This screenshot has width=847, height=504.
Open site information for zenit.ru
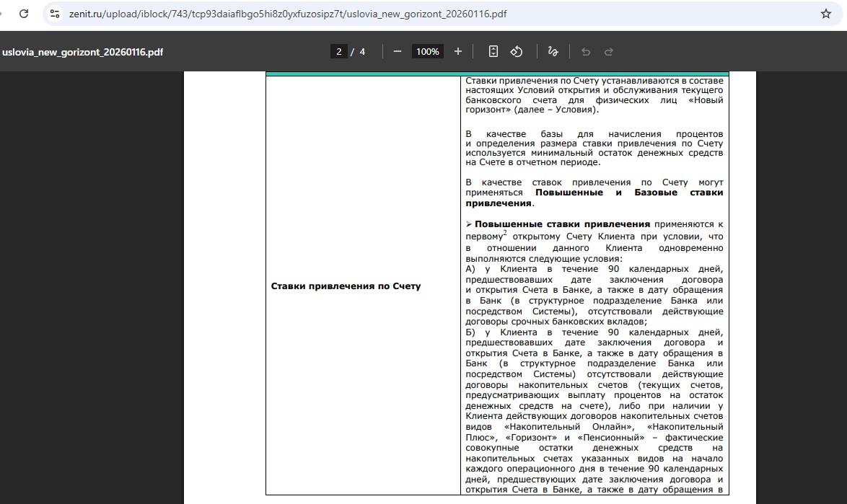55,14
